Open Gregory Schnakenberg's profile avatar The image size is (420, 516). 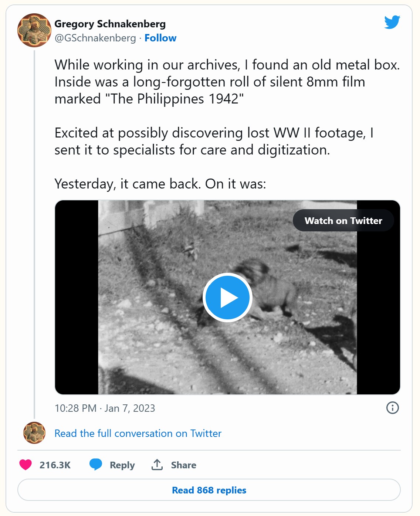tap(34, 30)
